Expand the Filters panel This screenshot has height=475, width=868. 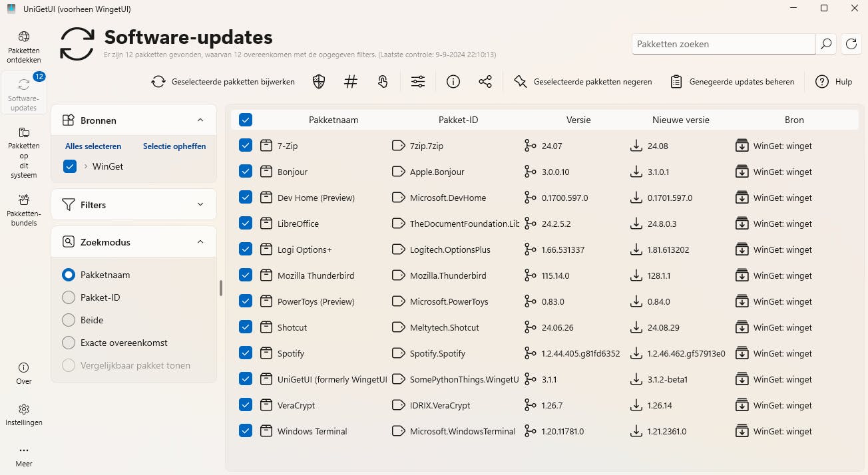[200, 205]
